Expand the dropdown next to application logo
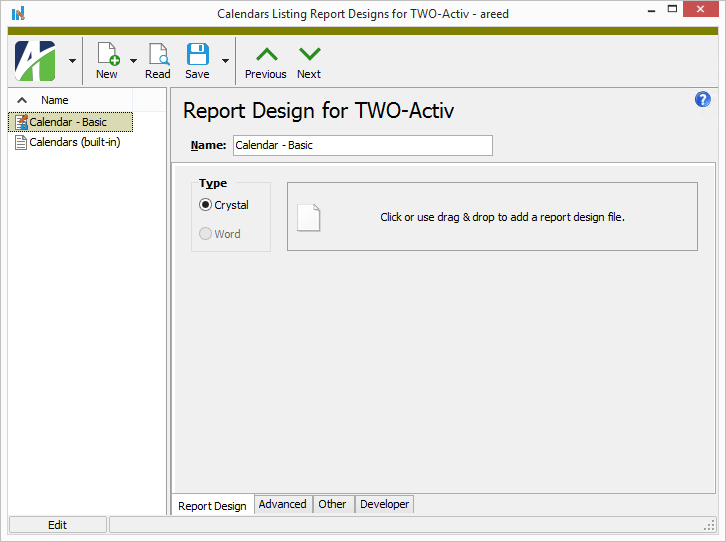726x542 pixels. [x=72, y=61]
